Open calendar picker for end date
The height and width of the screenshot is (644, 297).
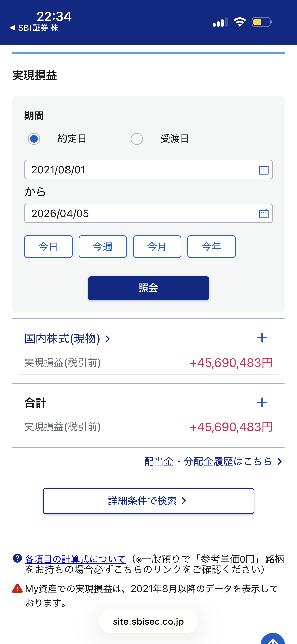[x=263, y=214]
